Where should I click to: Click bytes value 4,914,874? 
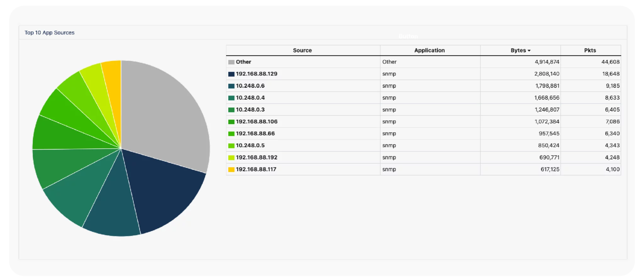point(547,62)
